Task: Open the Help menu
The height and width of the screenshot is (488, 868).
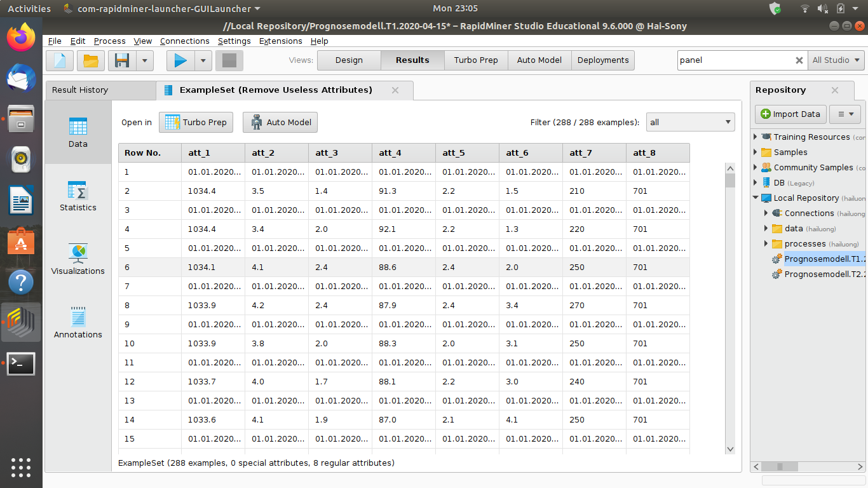Action: (319, 41)
